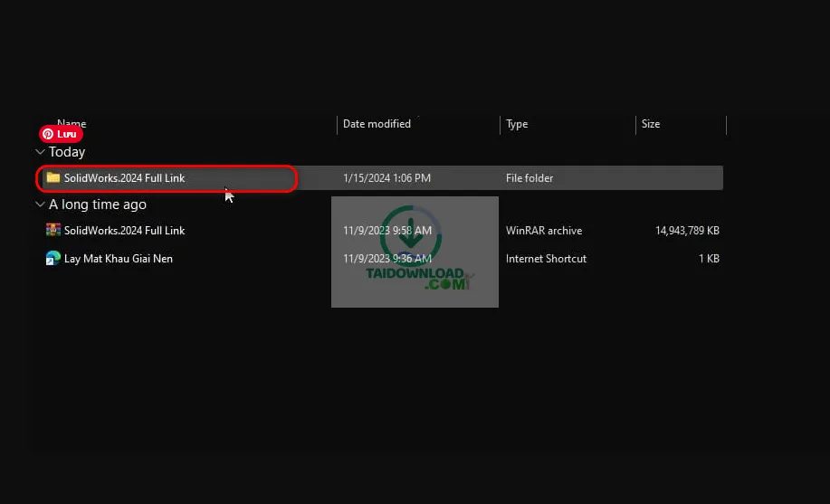
Task: Select the SolidWorks.2024 Full Link folder name
Action: 124,178
